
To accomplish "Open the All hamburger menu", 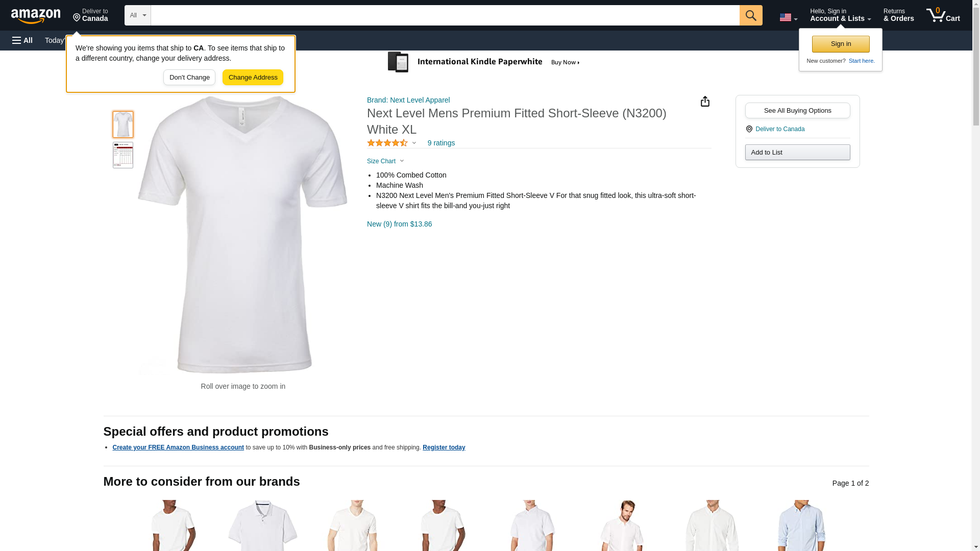I will [x=22, y=40].
